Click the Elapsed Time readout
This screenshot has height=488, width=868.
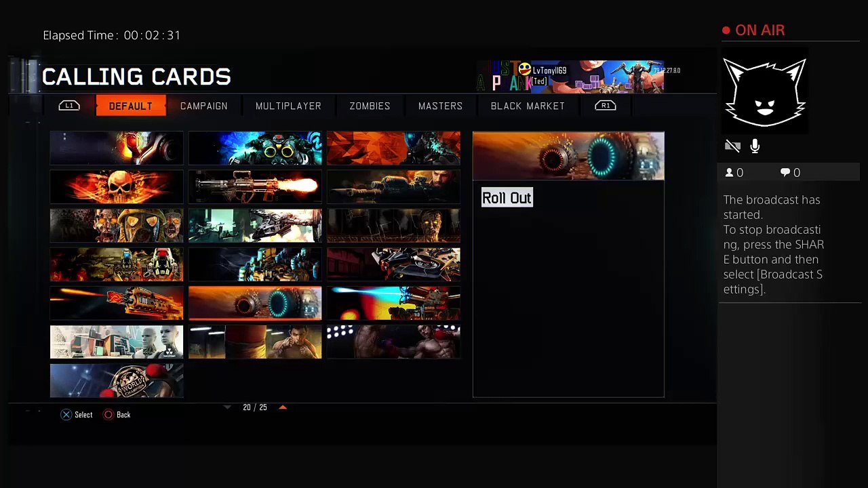[x=112, y=35]
